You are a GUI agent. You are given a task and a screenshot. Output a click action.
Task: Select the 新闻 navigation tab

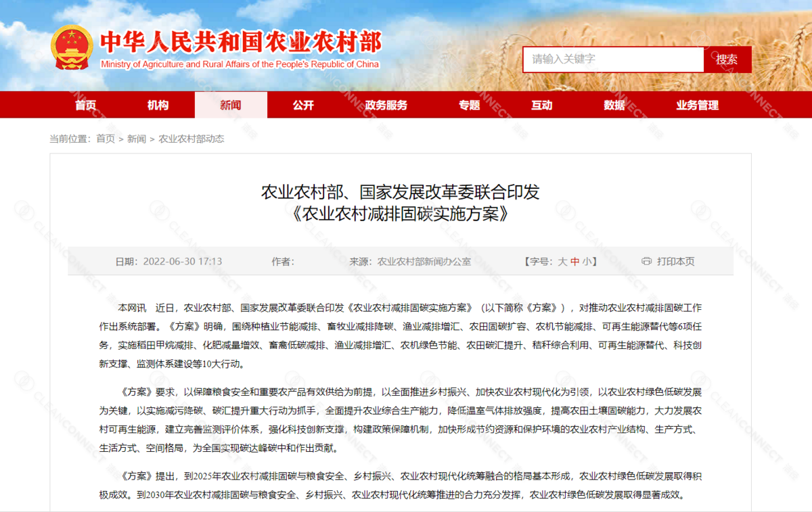(231, 105)
